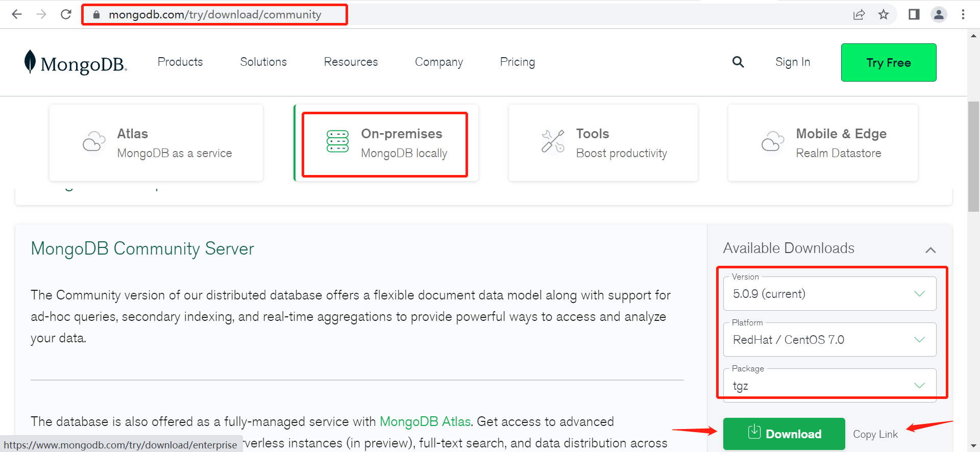980x452 pixels.
Task: Collapse the Available Downloads section chevron
Action: pyautogui.click(x=930, y=250)
